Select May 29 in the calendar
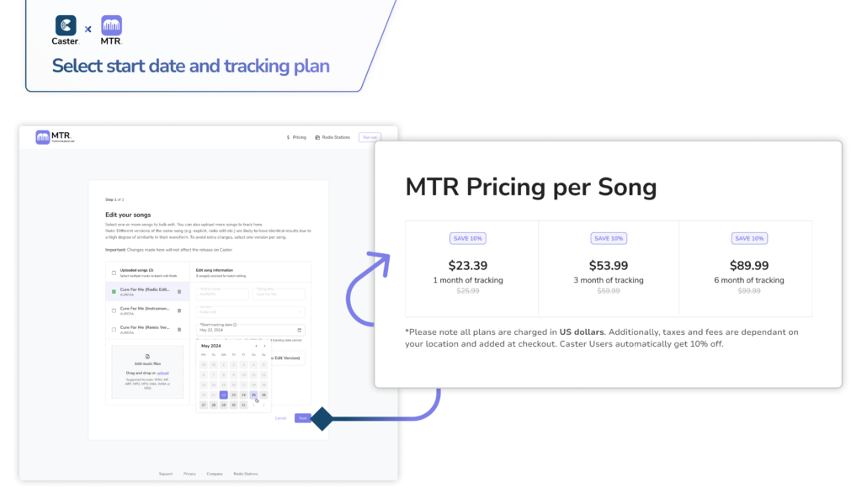Viewport: 862px width, 504px height. click(x=223, y=405)
